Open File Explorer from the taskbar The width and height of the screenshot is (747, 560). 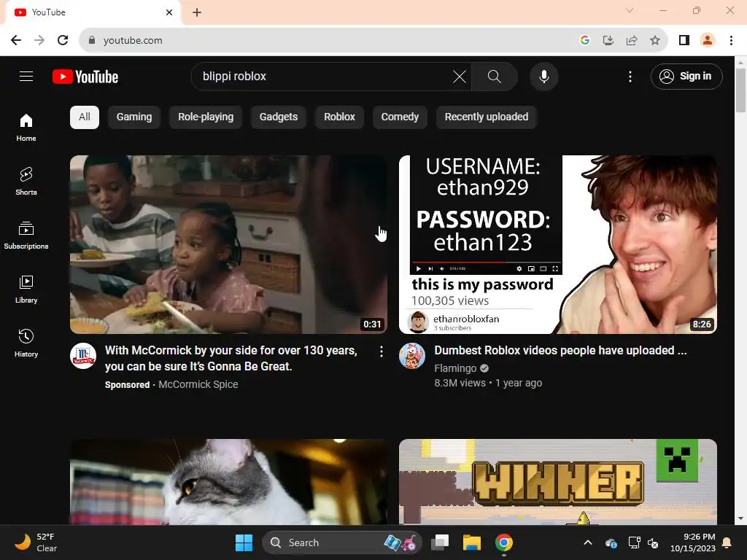[472, 542]
